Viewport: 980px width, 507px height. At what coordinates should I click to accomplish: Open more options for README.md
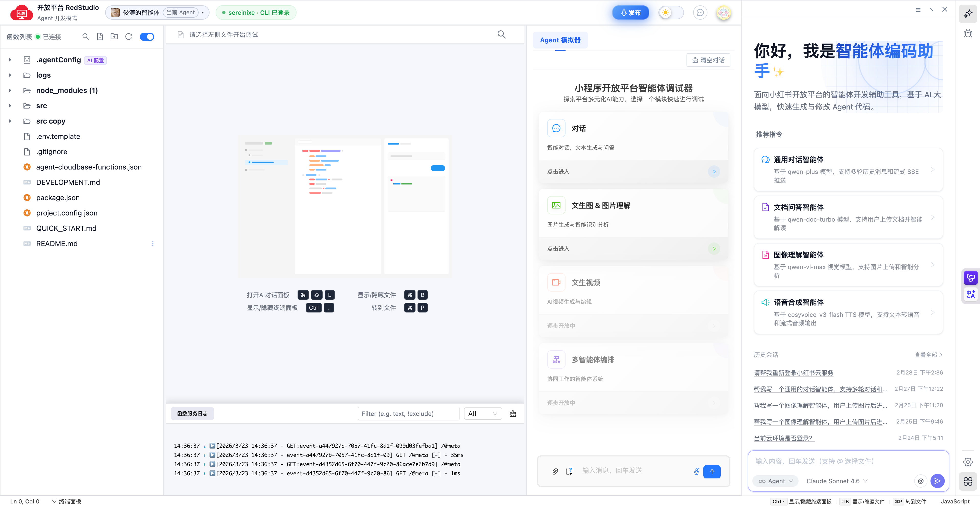(153, 244)
